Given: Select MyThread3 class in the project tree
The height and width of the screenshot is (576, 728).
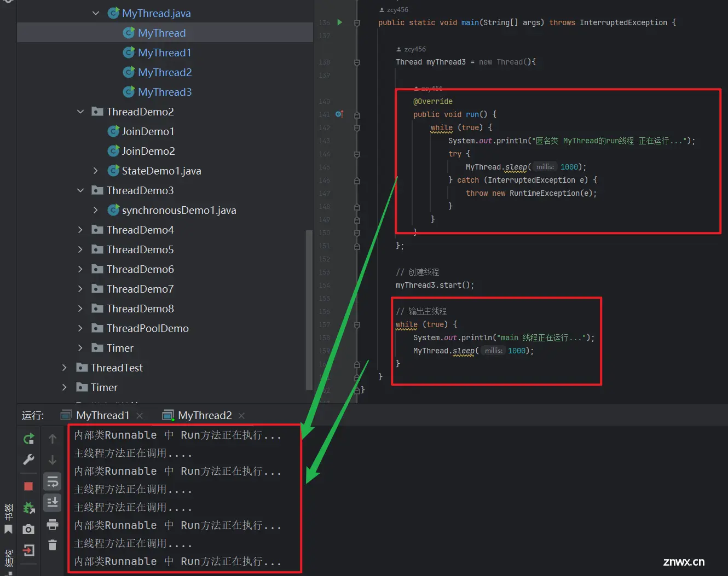Looking at the screenshot, I should 165,92.
